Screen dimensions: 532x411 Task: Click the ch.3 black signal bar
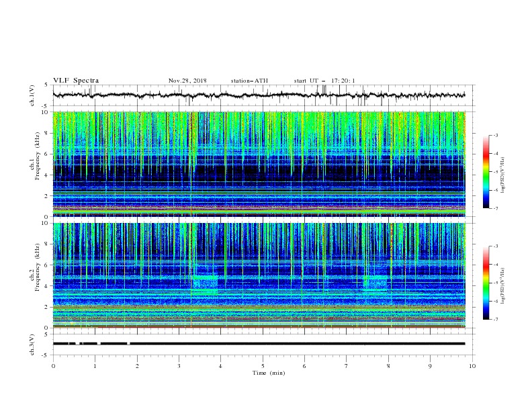(x=259, y=344)
